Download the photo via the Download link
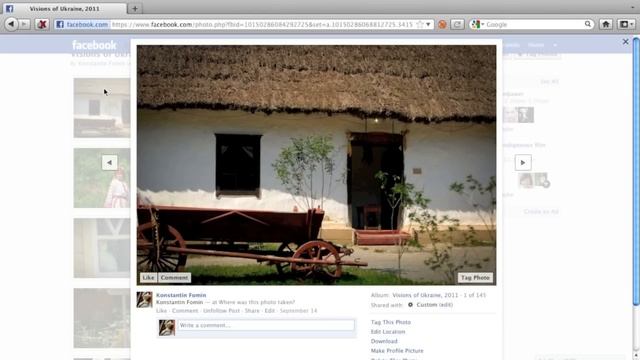Screen dimensions: 640x360 tap(384, 341)
